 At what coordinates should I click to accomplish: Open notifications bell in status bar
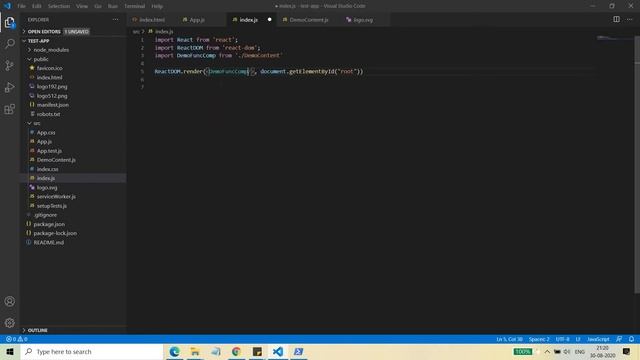(x=631, y=339)
